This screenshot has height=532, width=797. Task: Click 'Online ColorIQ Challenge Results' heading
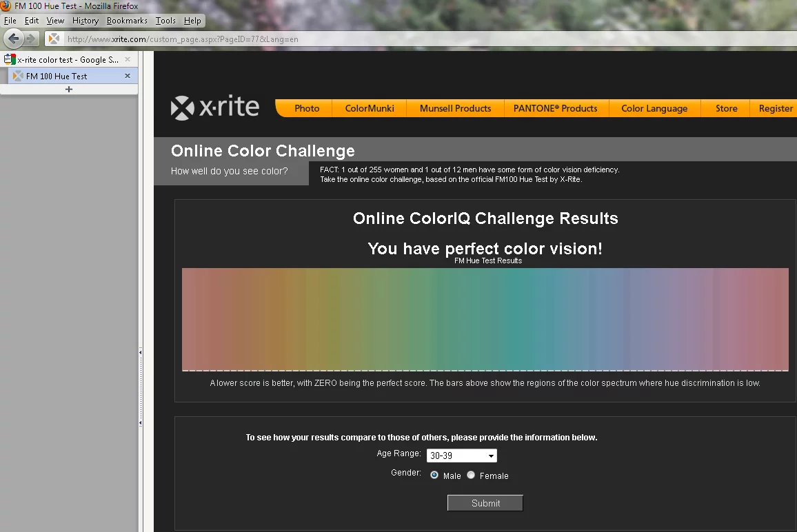point(485,218)
